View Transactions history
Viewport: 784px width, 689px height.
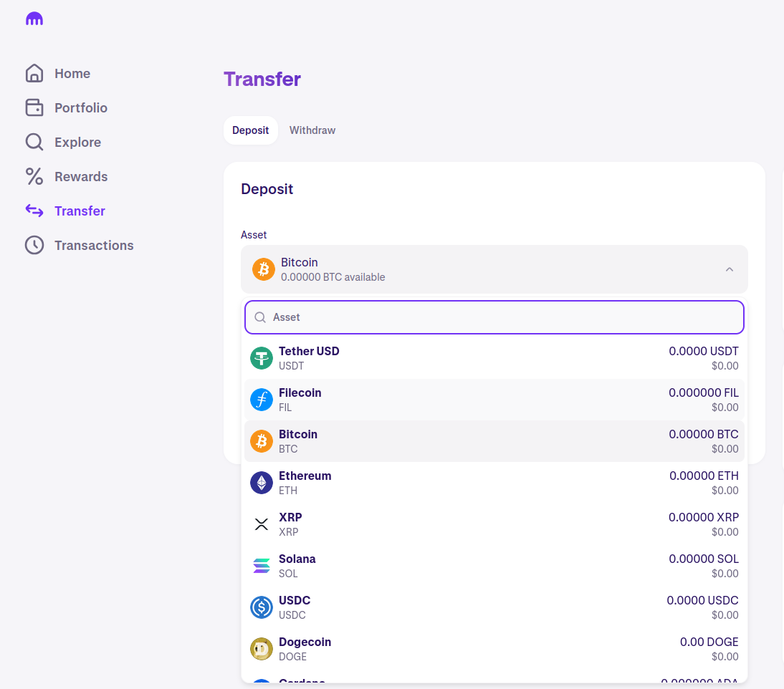point(94,246)
